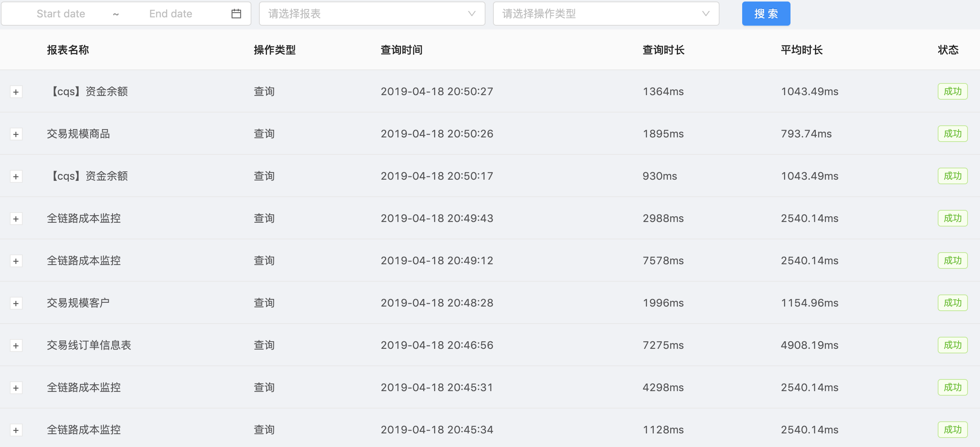Click the calendar icon in date range
This screenshot has width=980, height=447.
[236, 14]
